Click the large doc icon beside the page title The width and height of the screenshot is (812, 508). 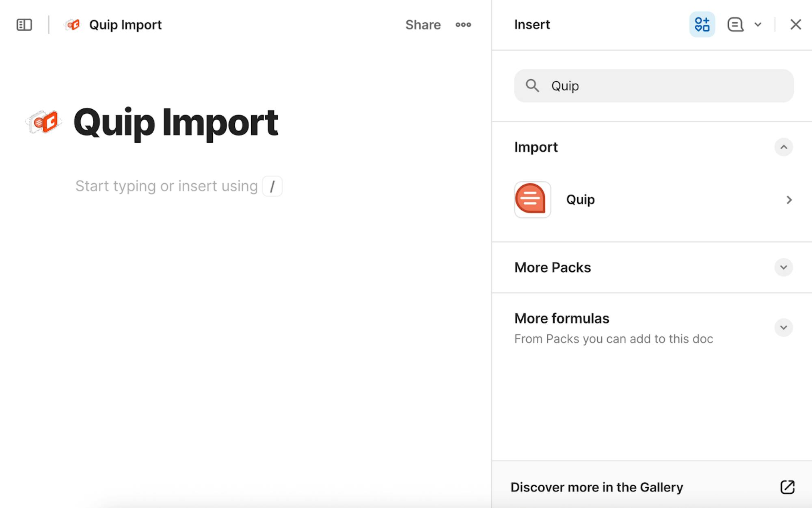[43, 122]
